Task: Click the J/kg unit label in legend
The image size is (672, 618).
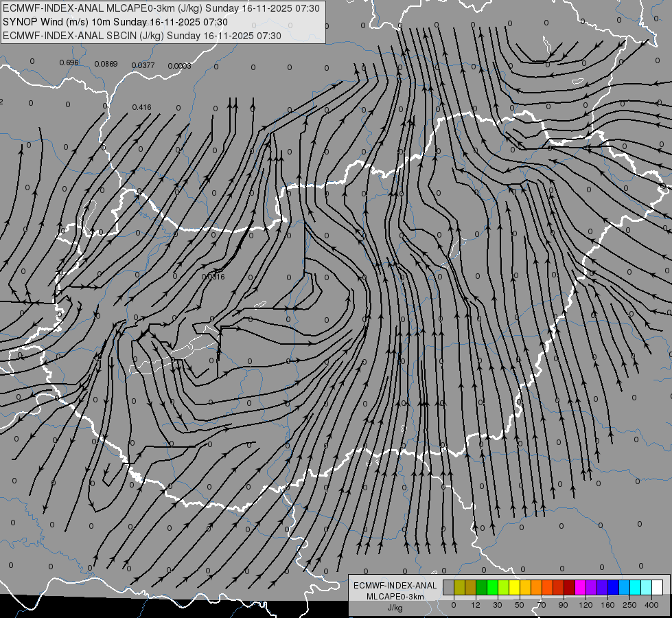Action: coord(395,608)
